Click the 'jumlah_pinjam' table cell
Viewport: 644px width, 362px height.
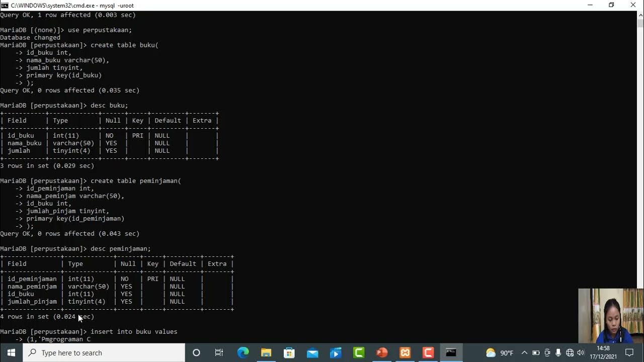pos(32,302)
